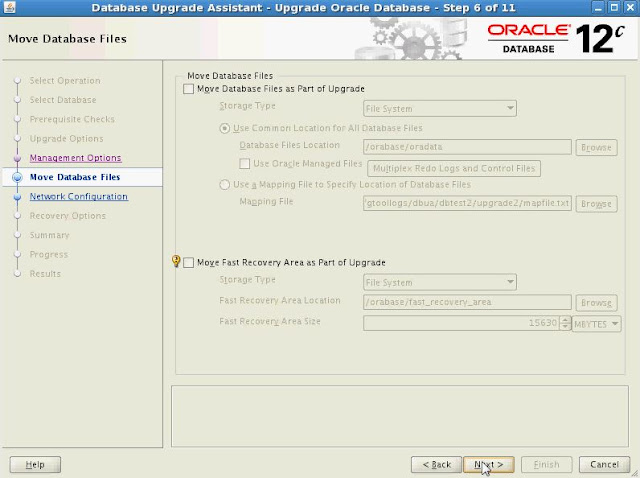
Task: Tick Use Oracle Managed Files checkbox
Action: click(244, 164)
